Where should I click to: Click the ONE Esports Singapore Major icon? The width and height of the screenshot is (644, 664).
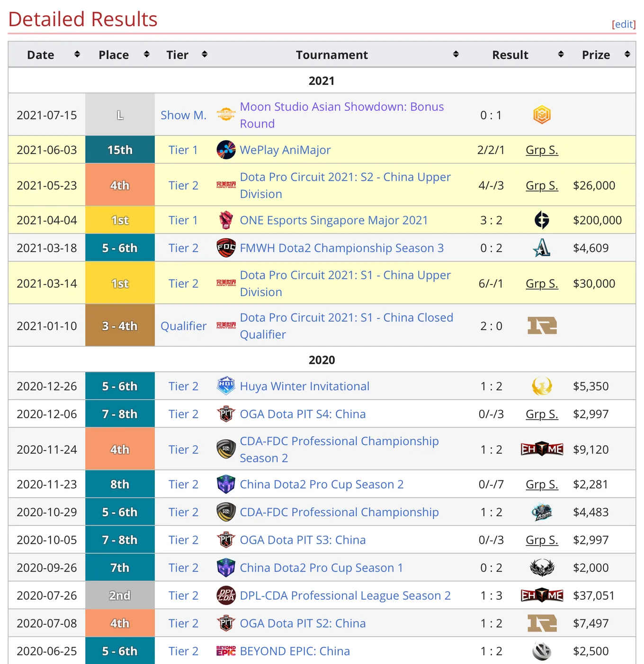click(x=226, y=220)
